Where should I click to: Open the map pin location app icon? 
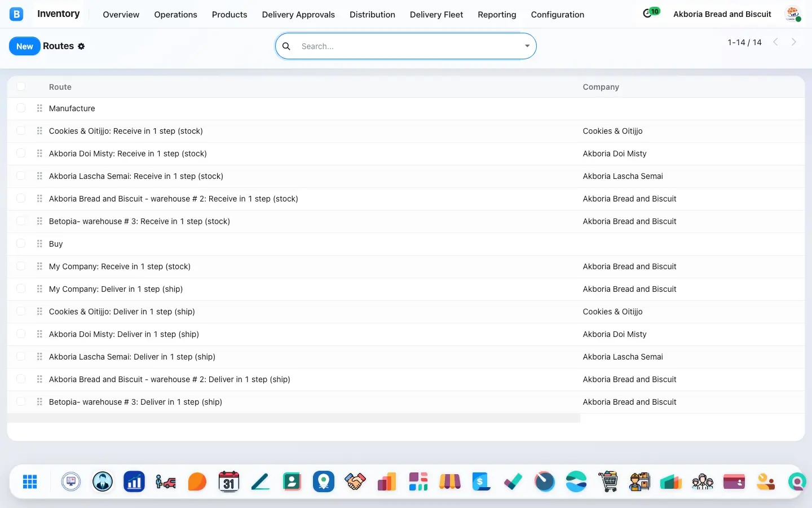[x=324, y=481]
